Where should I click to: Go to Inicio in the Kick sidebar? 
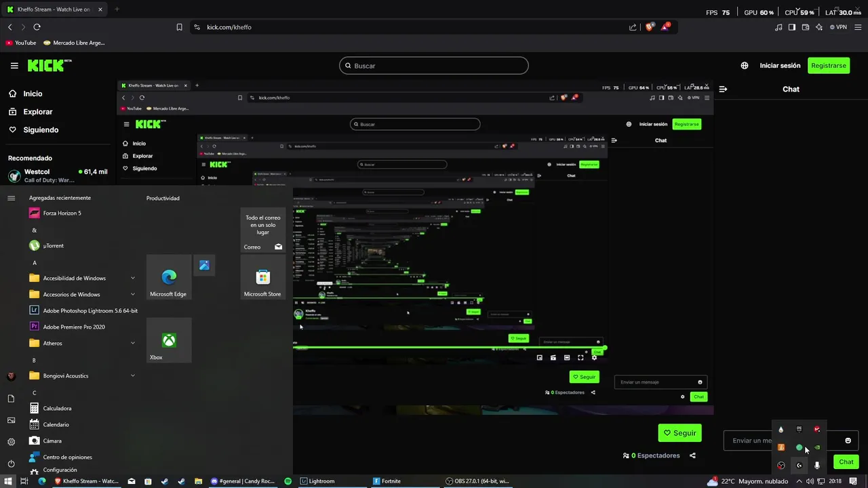(x=25, y=94)
